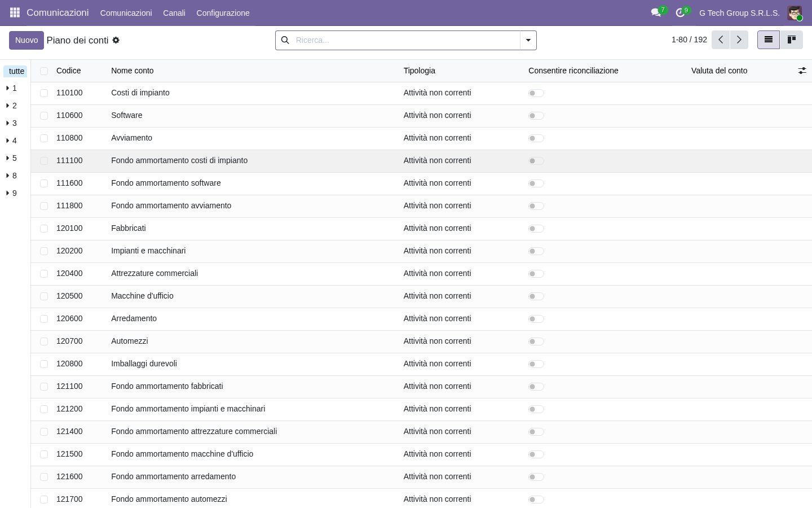Click the Nuovo button

coord(27,40)
